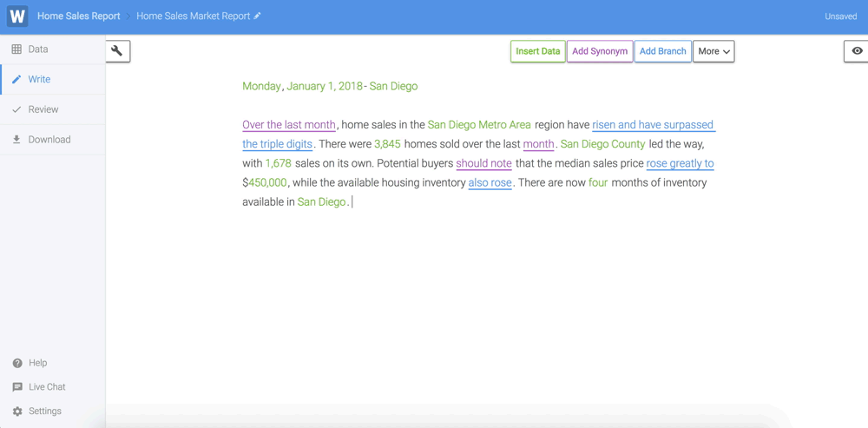
Task: Open the 'rose greatly to' branch
Action: [680, 164]
